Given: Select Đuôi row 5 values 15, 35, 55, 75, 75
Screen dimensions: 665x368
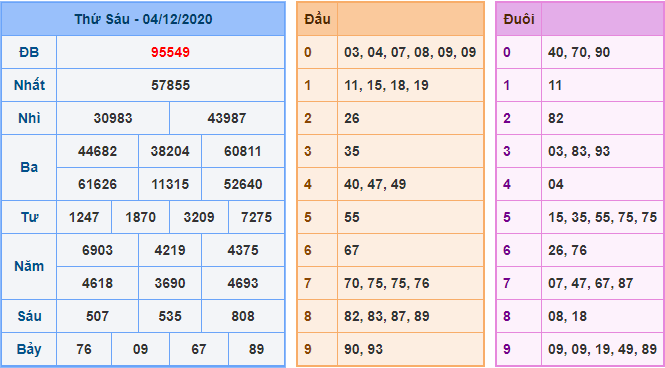Looking at the screenshot, I should tap(602, 217).
